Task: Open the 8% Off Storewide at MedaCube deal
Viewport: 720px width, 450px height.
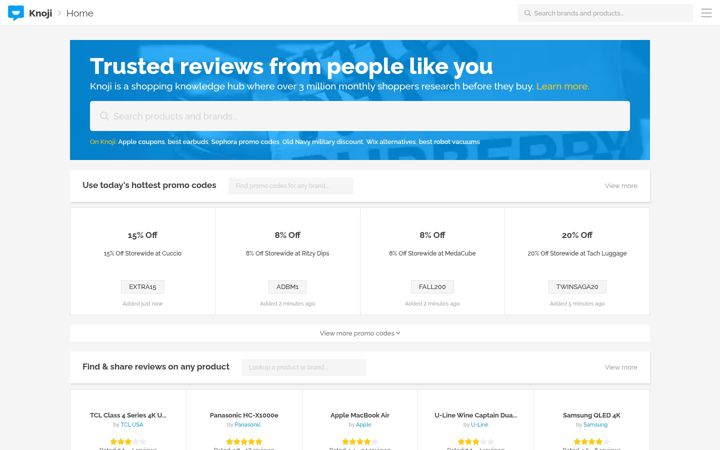Action: [x=432, y=253]
